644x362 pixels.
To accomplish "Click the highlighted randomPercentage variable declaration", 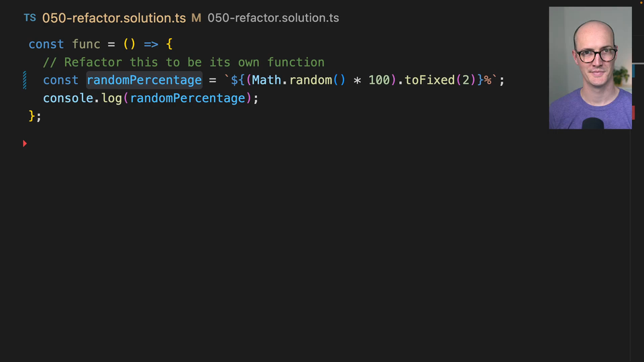I will pos(144,80).
